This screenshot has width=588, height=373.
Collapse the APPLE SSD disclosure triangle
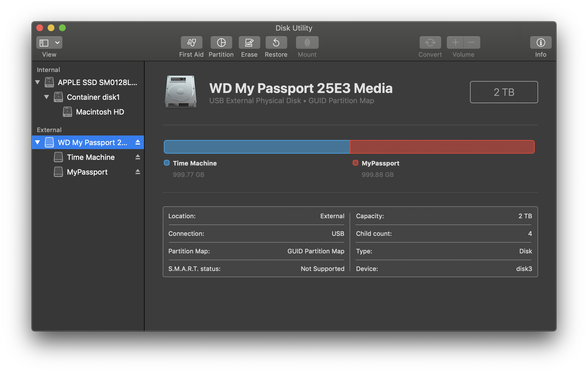(37, 82)
